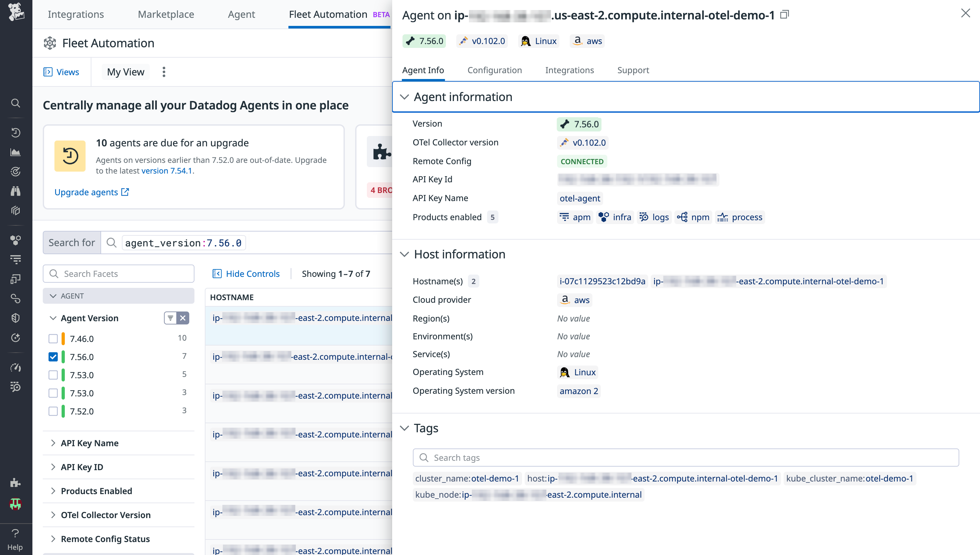Switch to the Support tab

[633, 70]
